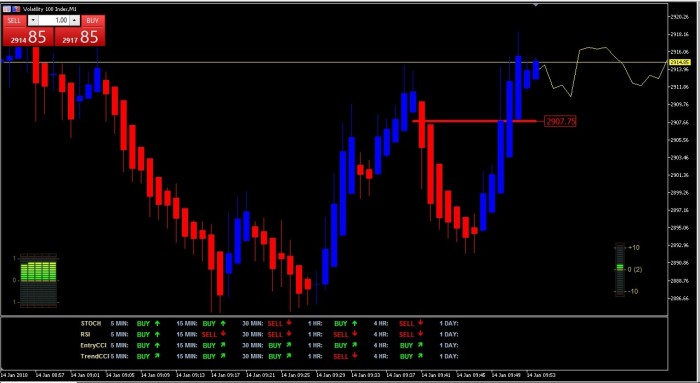Click the -10 label on the strength meter
The image size is (700, 383).
coord(634,291)
